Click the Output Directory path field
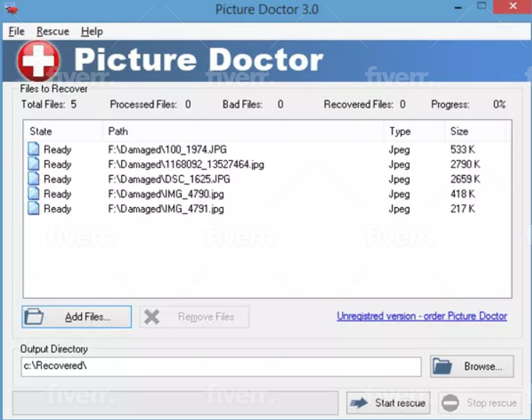 (221, 367)
